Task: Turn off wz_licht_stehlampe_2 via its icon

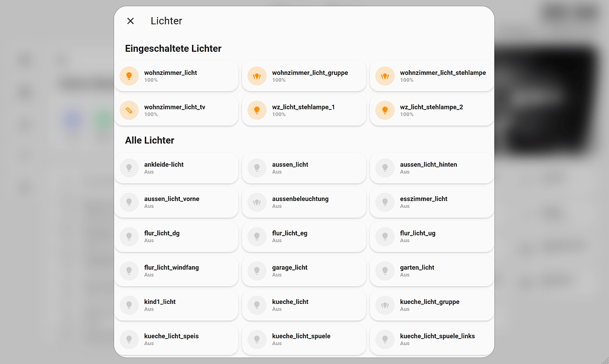Action: (x=385, y=110)
